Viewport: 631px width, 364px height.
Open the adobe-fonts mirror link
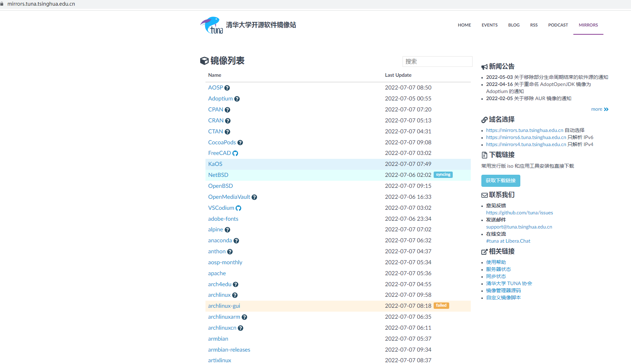pos(223,219)
